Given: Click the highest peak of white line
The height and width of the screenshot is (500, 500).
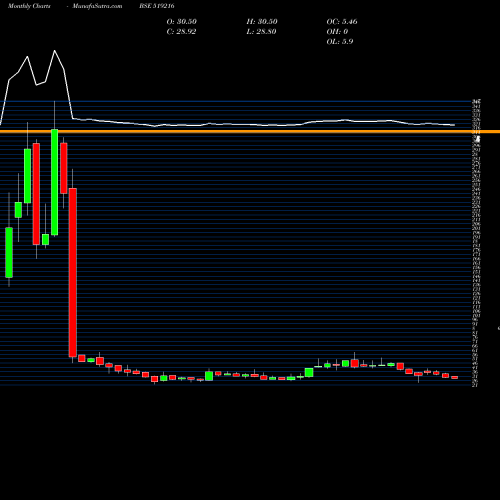Looking at the screenshot, I should 55,51.
